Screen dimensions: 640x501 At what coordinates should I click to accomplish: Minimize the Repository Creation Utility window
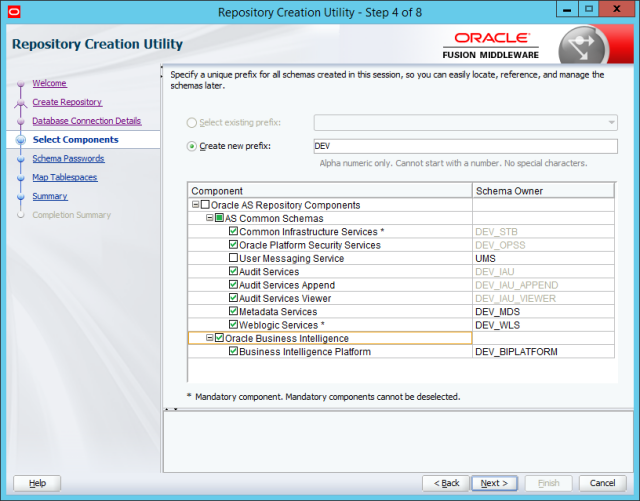tap(567, 9)
